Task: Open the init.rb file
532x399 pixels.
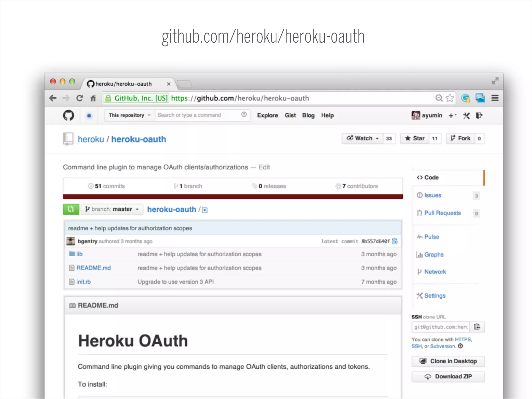Action: tap(83, 282)
